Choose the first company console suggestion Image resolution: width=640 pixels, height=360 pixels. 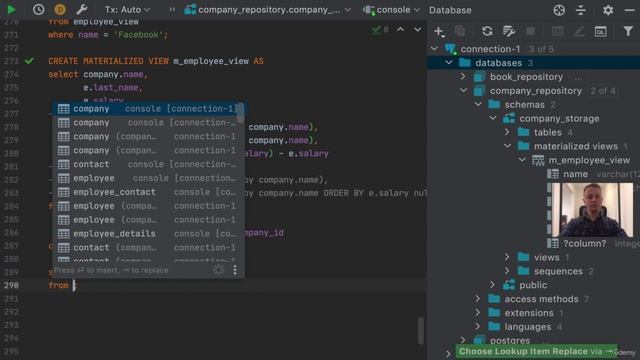[145, 109]
